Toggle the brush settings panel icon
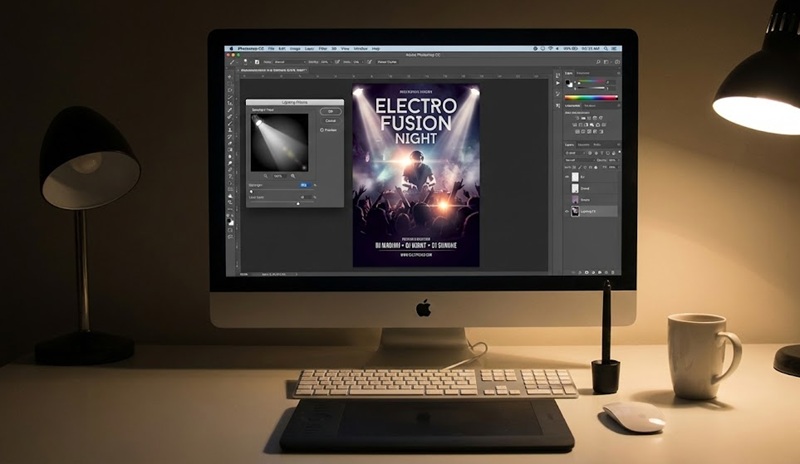 (257, 62)
